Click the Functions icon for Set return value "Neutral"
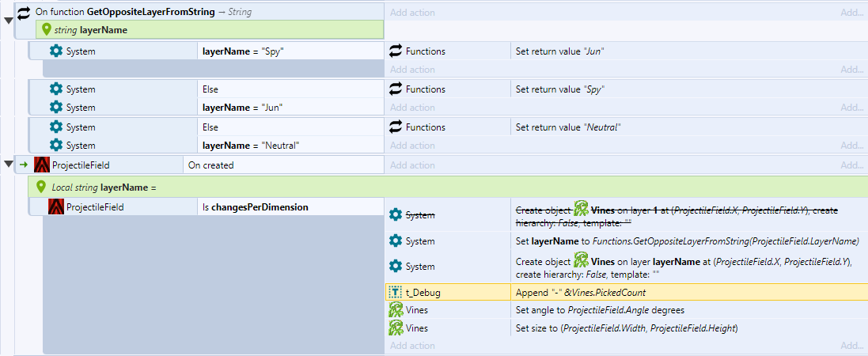This screenshot has width=868, height=356. coord(396,127)
